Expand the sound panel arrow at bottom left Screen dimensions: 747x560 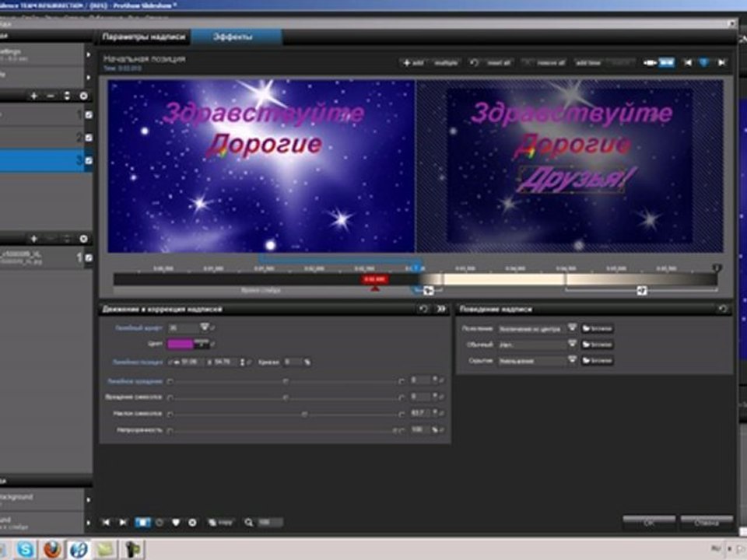click(x=88, y=523)
